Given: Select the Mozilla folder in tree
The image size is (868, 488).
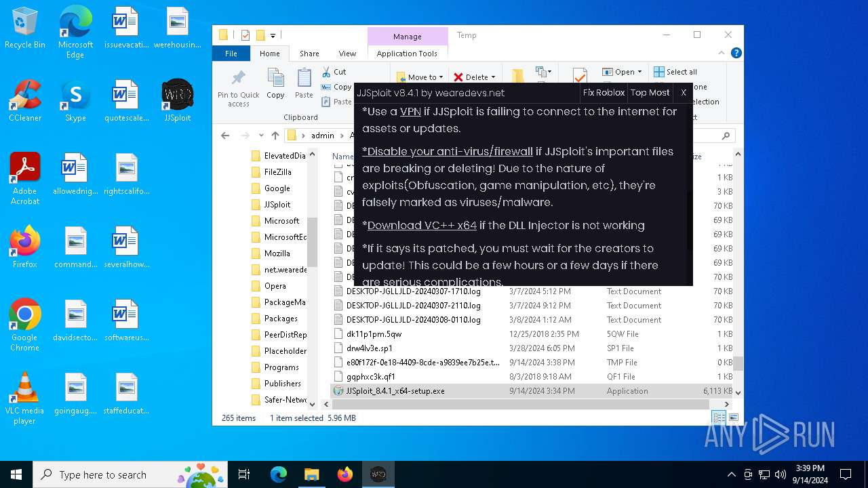Looking at the screenshot, I should click(277, 253).
